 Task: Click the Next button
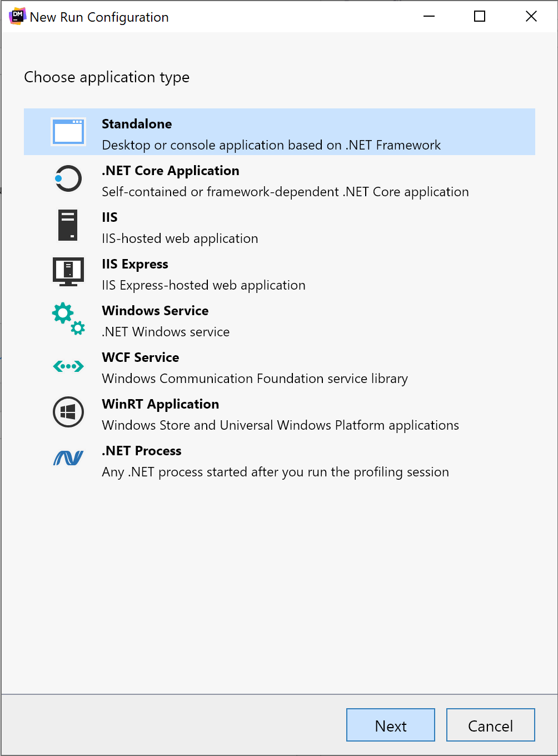tap(390, 725)
